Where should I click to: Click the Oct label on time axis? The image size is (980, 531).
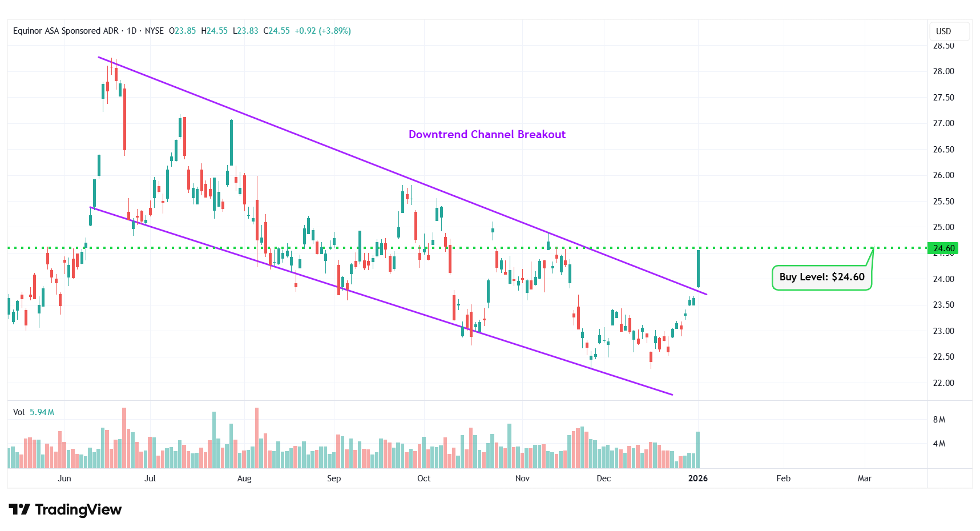click(424, 478)
